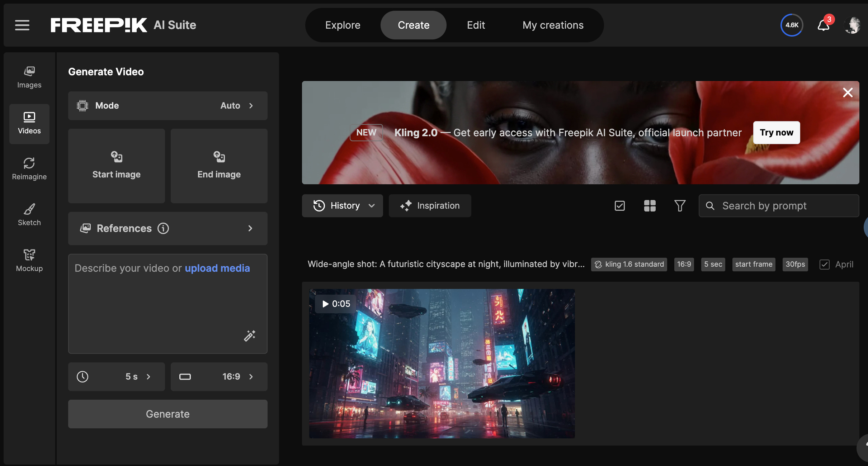Expand the History dropdown
This screenshot has height=466, width=868.
[x=342, y=206]
